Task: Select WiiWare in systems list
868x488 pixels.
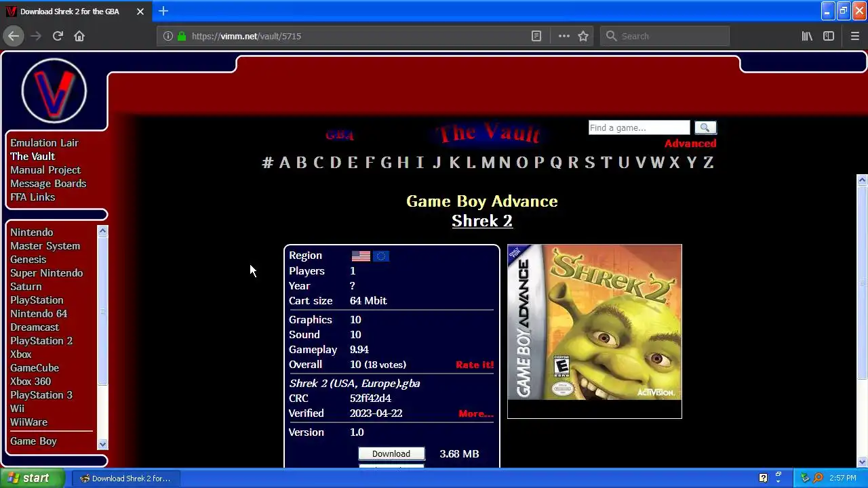Action: [x=28, y=422]
